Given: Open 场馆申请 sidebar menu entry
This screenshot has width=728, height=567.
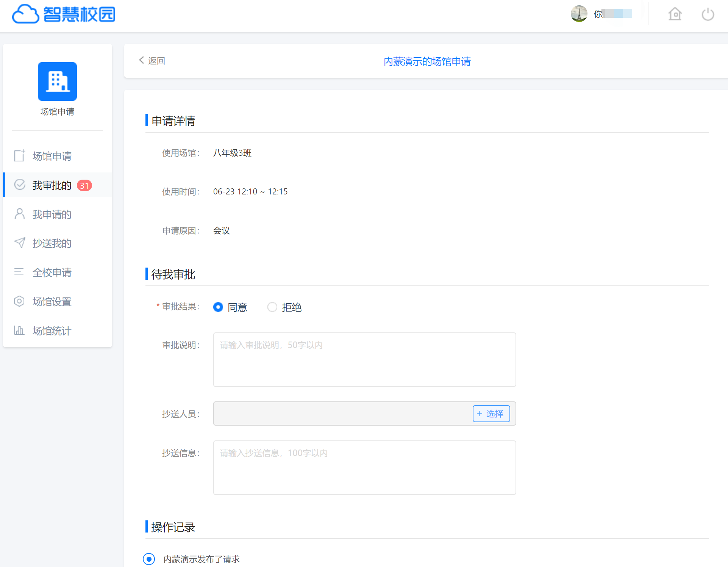Looking at the screenshot, I should tap(52, 156).
